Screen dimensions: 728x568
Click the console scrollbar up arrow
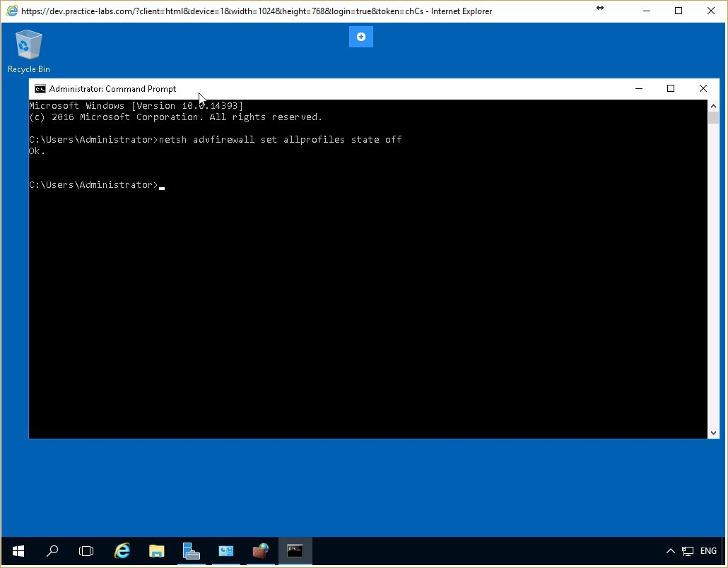coord(713,105)
